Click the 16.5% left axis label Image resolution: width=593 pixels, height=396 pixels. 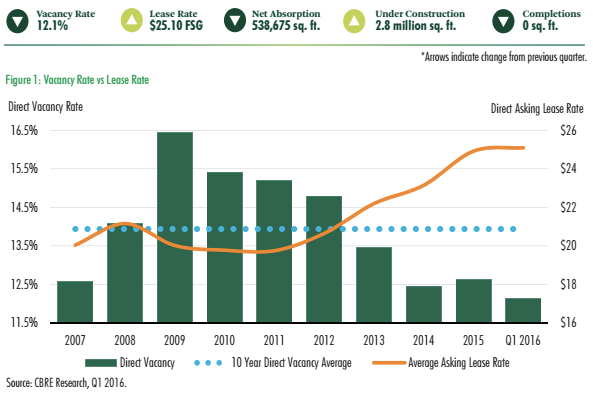(x=24, y=130)
